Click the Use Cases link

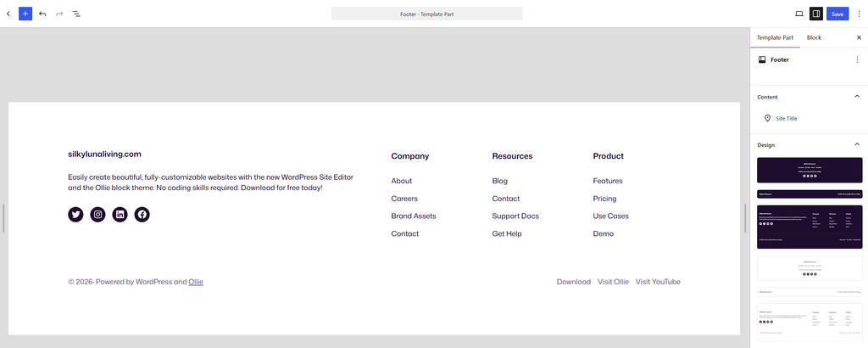610,216
